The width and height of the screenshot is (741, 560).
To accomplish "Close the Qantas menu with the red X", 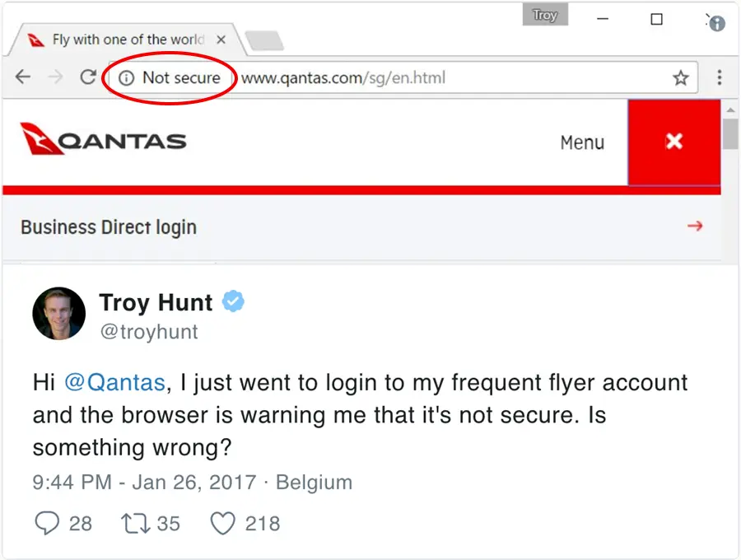I will click(x=674, y=142).
